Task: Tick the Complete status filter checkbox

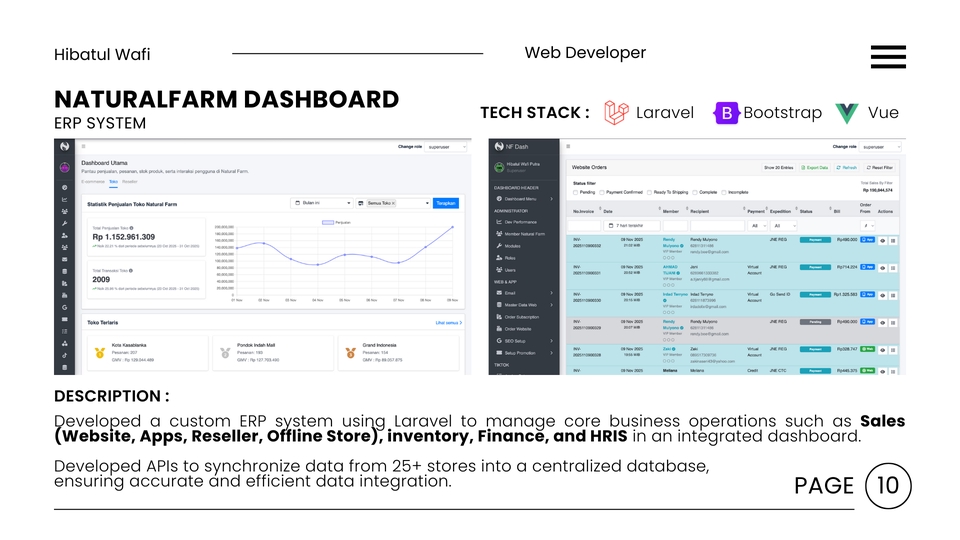Action: [x=694, y=192]
